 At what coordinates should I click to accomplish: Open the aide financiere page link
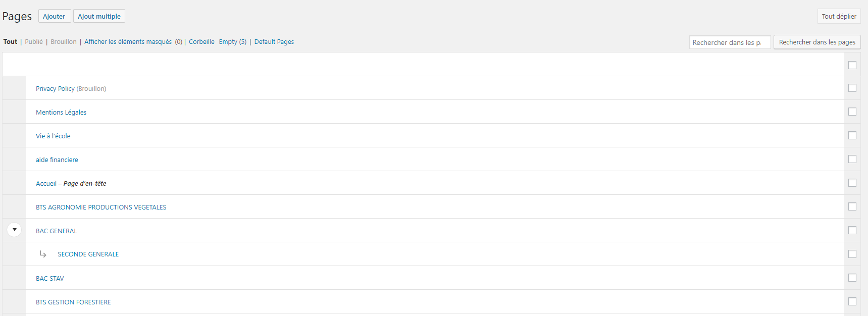point(57,160)
